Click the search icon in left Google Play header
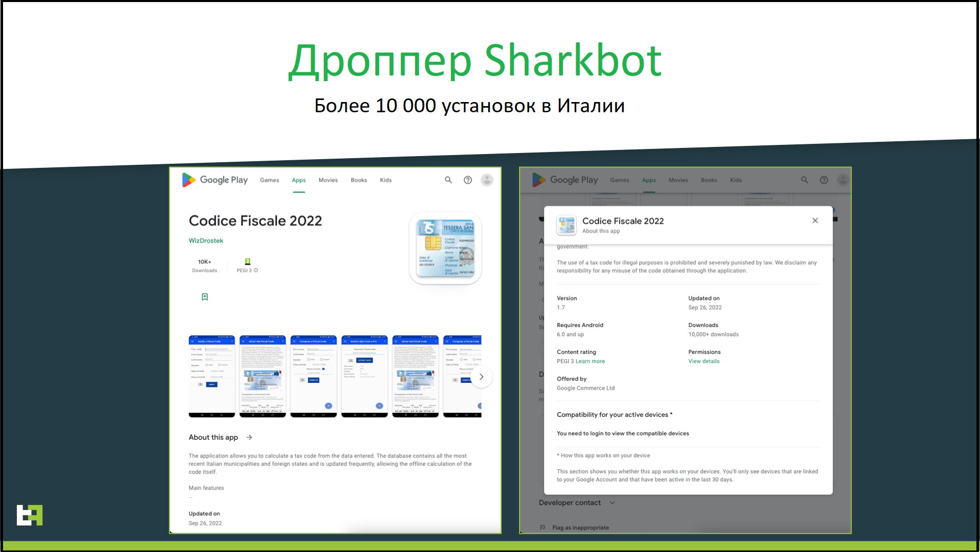The width and height of the screenshot is (980, 552). click(x=448, y=180)
